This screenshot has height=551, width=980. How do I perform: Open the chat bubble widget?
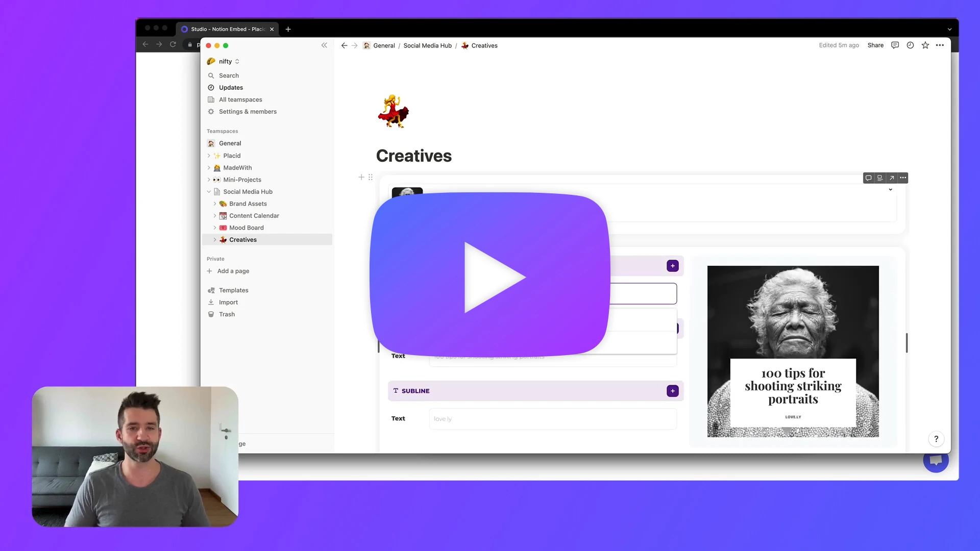tap(936, 460)
